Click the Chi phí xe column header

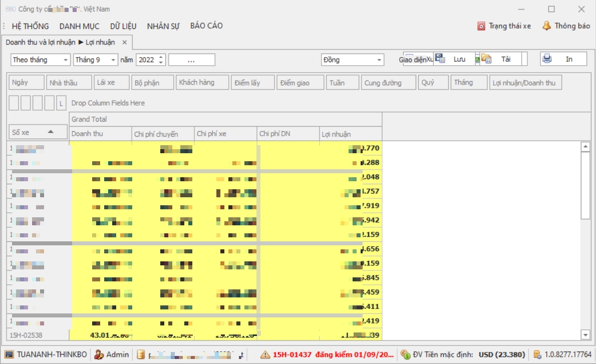(x=225, y=134)
